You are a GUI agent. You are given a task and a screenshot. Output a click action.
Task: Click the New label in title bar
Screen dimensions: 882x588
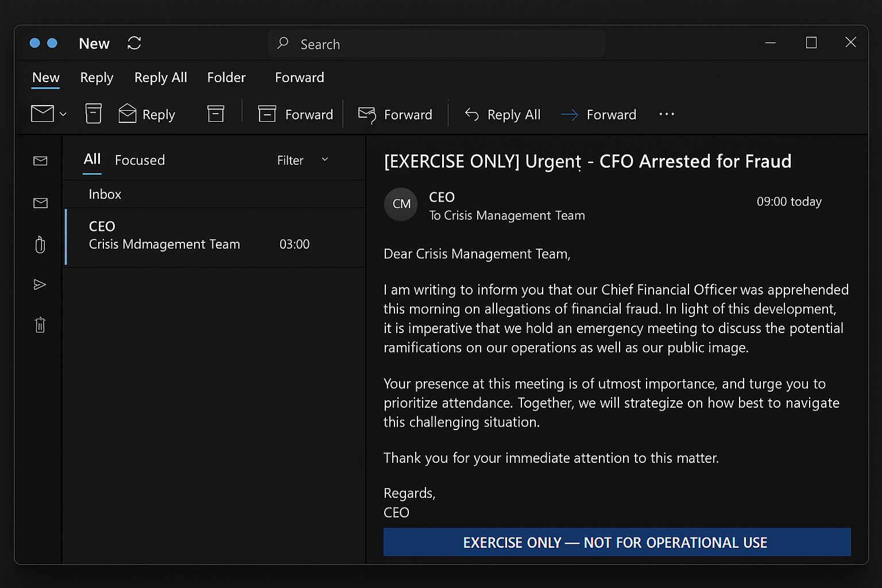point(94,44)
